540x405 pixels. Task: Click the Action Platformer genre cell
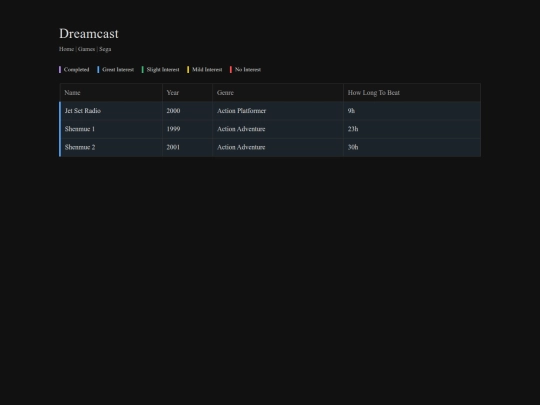(278, 111)
